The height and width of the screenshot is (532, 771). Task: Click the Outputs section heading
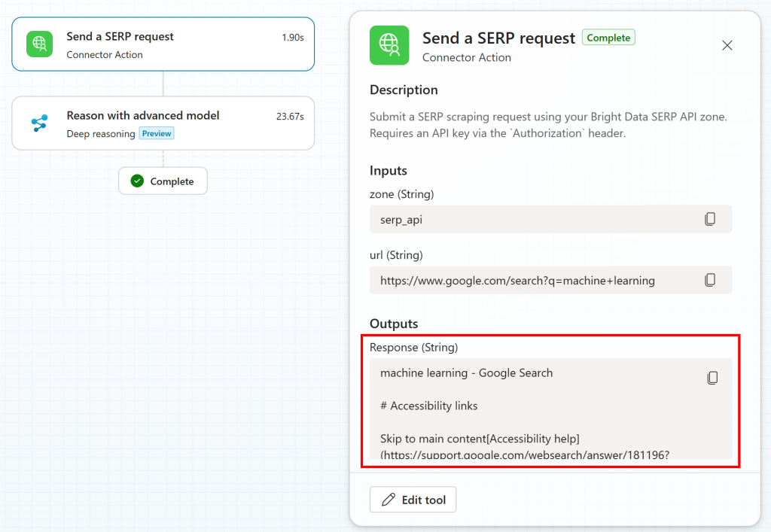[x=394, y=324]
